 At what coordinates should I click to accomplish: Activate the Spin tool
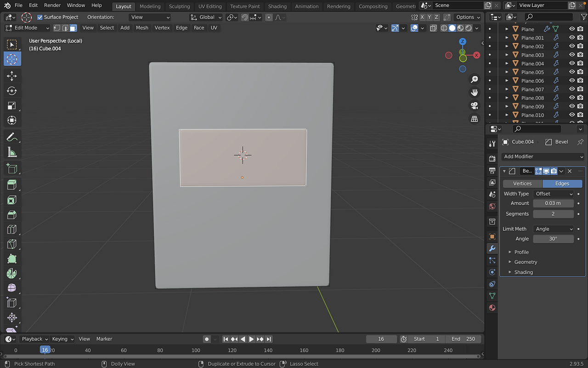click(12, 274)
